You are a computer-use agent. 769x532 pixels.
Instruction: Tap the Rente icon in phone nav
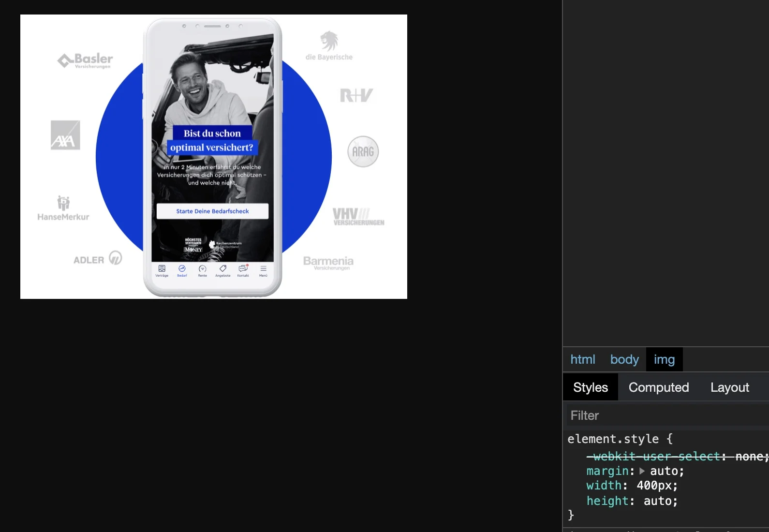pyautogui.click(x=202, y=270)
